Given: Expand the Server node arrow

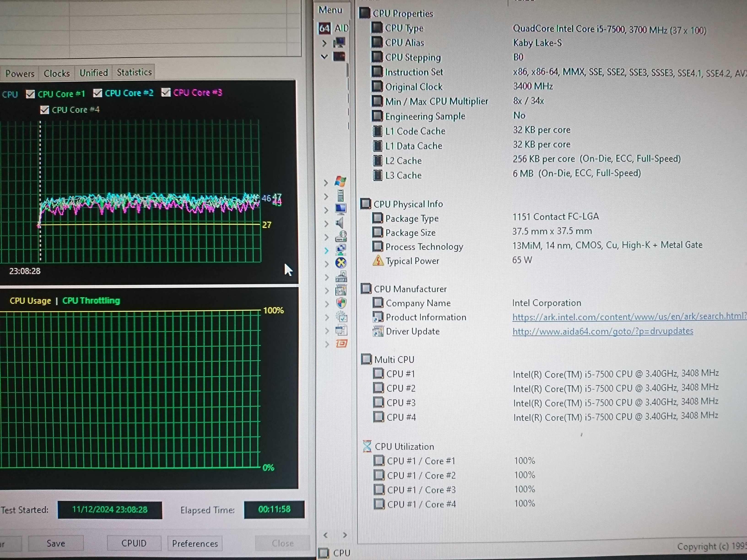Looking at the screenshot, I should pyautogui.click(x=326, y=196).
